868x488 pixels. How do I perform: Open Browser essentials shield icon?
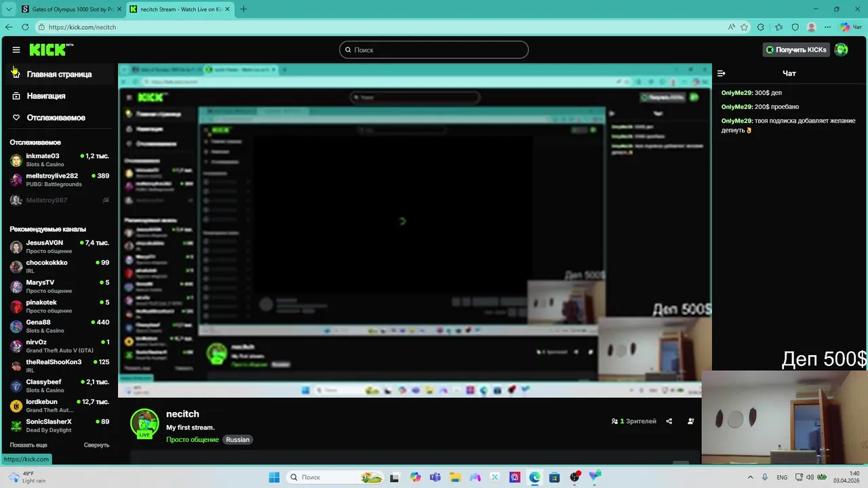tap(795, 27)
